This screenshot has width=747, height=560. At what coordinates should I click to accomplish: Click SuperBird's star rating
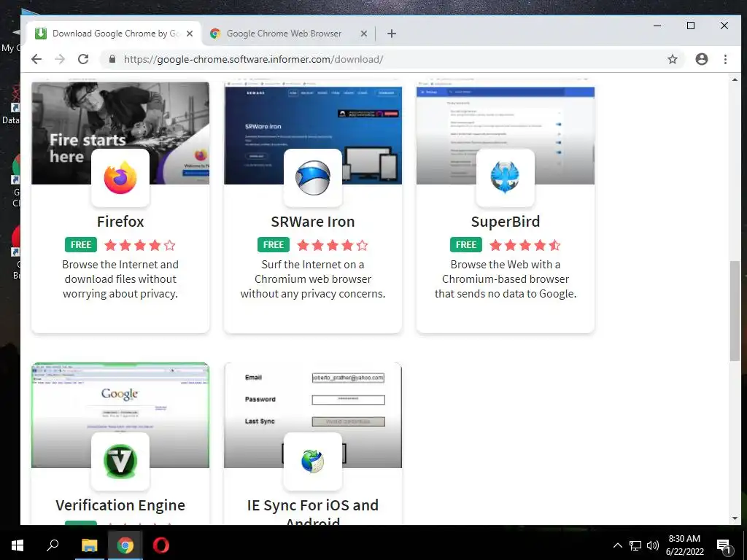[x=525, y=245]
